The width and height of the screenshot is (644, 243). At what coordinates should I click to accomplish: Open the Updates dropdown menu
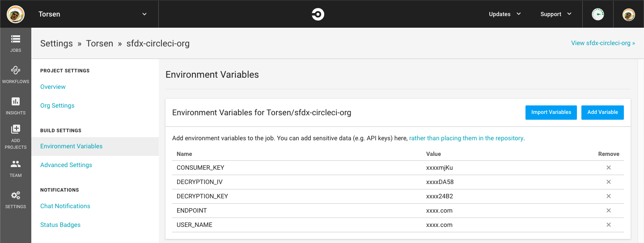tap(505, 14)
